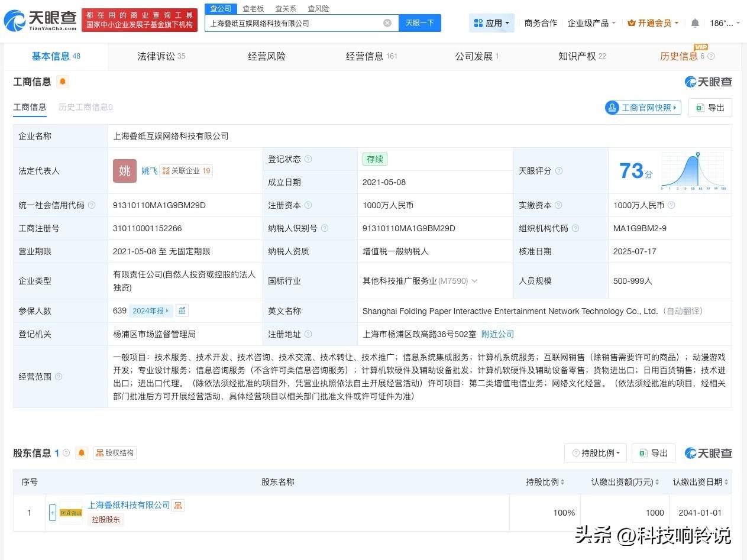747x560 pixels.
Task: Expand shareholder row with the plus icon
Action: point(53,513)
